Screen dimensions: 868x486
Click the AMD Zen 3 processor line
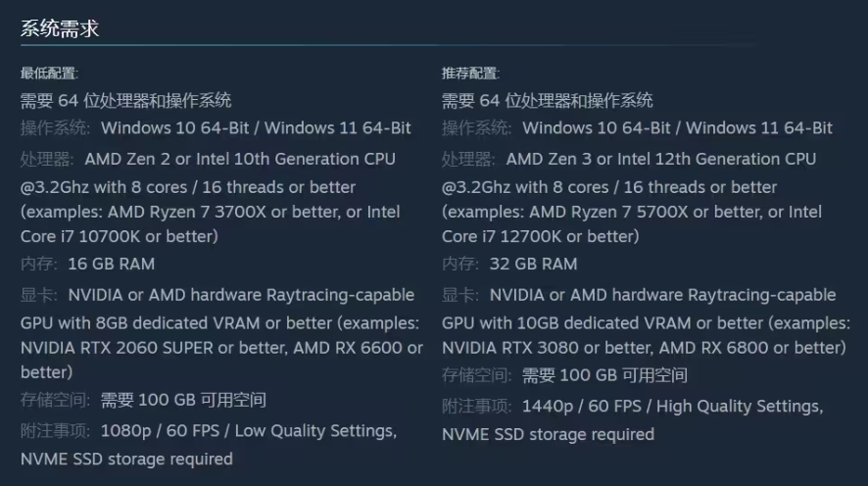[x=660, y=159]
